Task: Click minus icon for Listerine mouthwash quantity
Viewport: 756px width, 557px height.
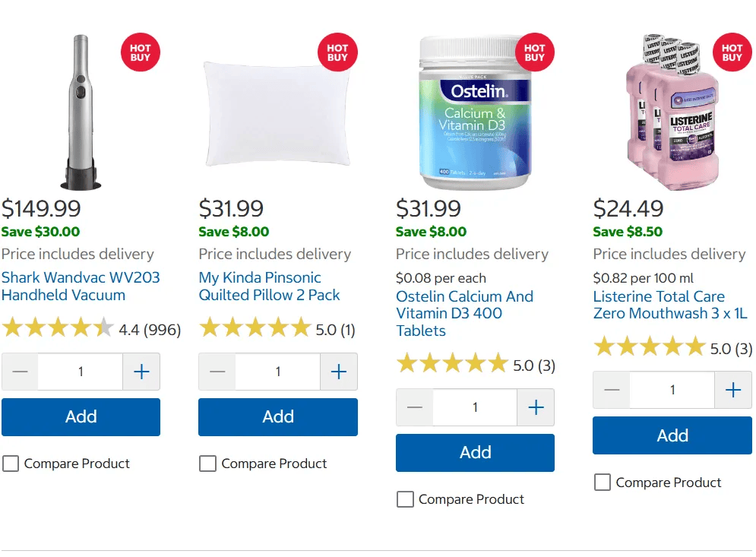Action: point(612,390)
